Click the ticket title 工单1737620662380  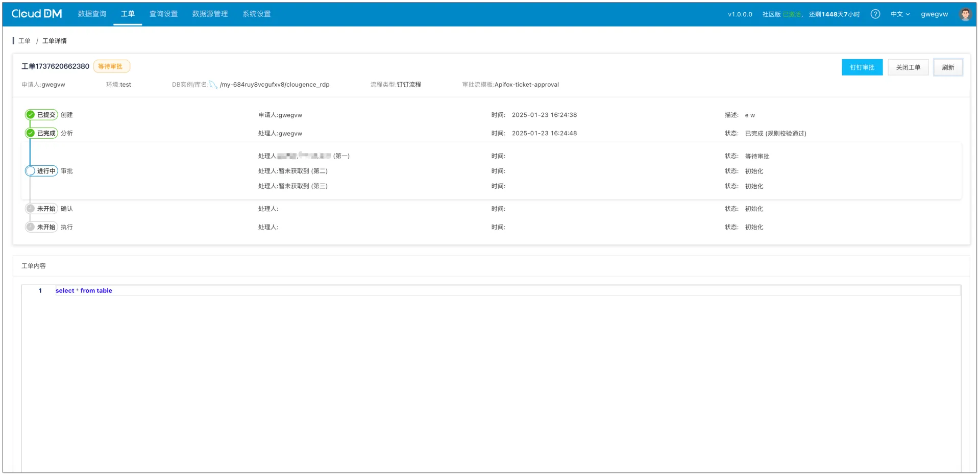point(55,66)
